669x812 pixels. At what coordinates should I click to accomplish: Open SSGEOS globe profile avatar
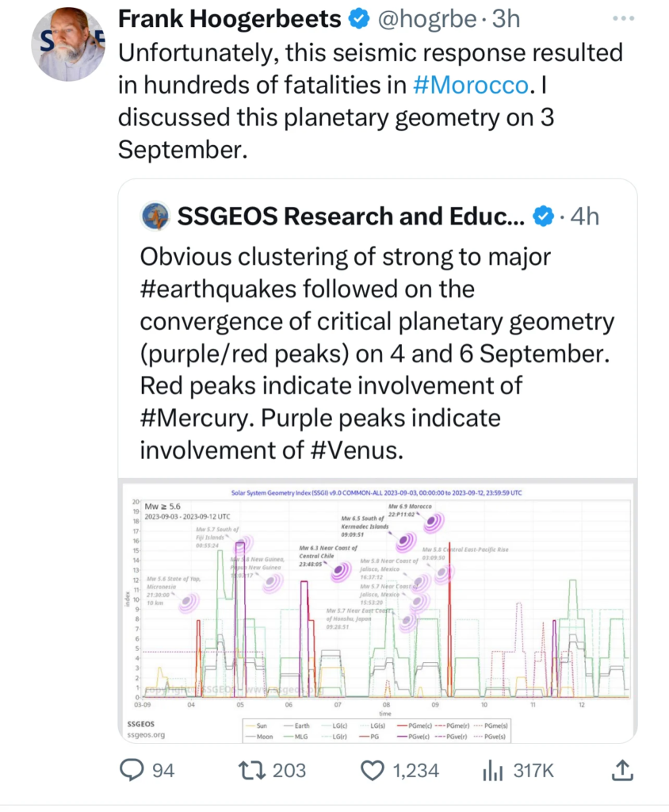[155, 216]
